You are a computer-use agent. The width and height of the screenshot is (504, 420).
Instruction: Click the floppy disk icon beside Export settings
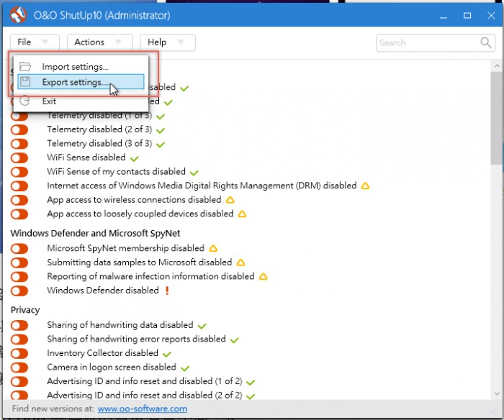pyautogui.click(x=25, y=82)
